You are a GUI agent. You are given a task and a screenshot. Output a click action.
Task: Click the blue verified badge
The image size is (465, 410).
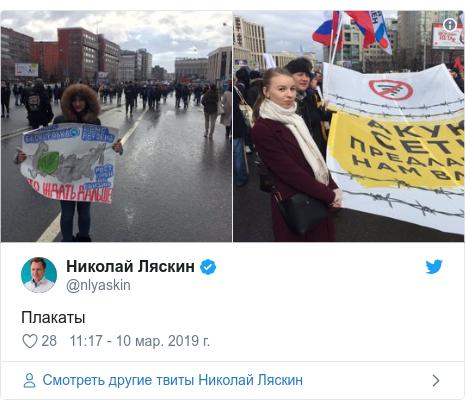tap(208, 267)
